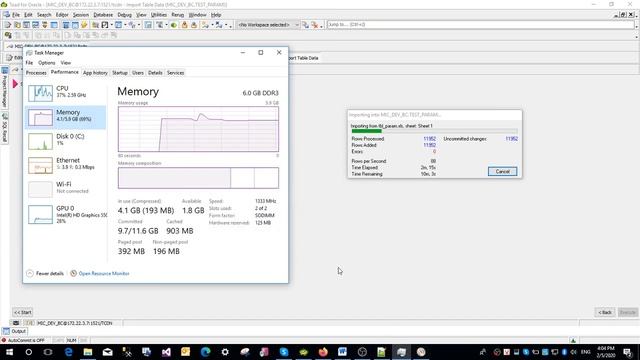Select the Ethernet performance entry
The height and width of the screenshot is (360, 640).
tap(65, 165)
